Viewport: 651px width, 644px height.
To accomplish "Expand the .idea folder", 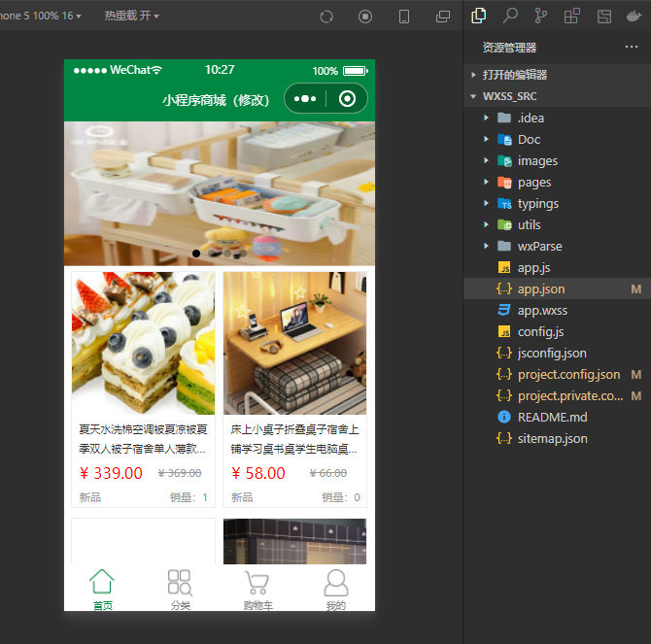I will click(x=557, y=118).
